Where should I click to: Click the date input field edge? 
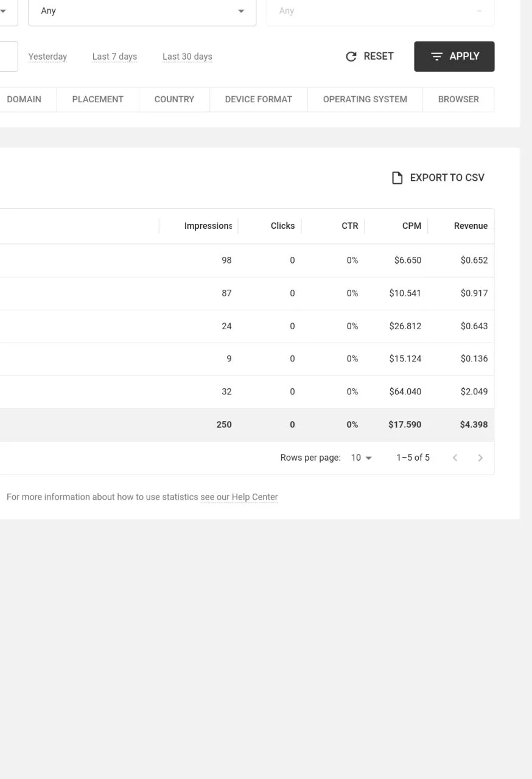tap(9, 57)
